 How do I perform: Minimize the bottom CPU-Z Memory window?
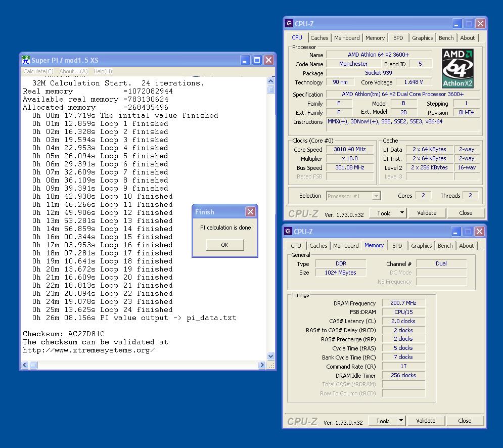point(456,232)
